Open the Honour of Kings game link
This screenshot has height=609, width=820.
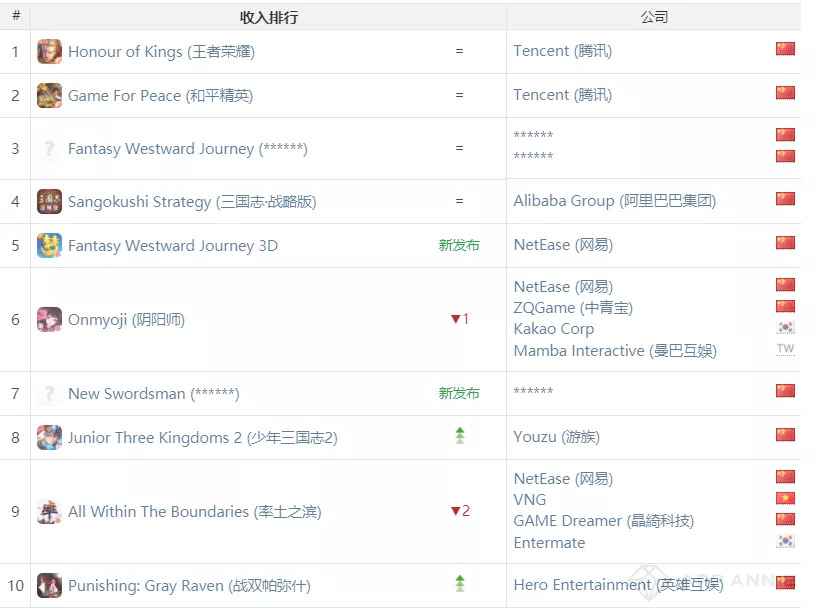coord(161,52)
